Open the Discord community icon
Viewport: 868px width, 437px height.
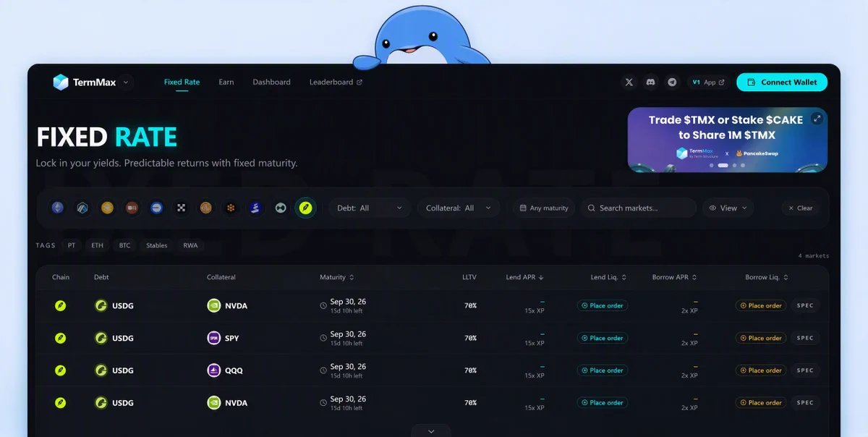click(x=650, y=82)
